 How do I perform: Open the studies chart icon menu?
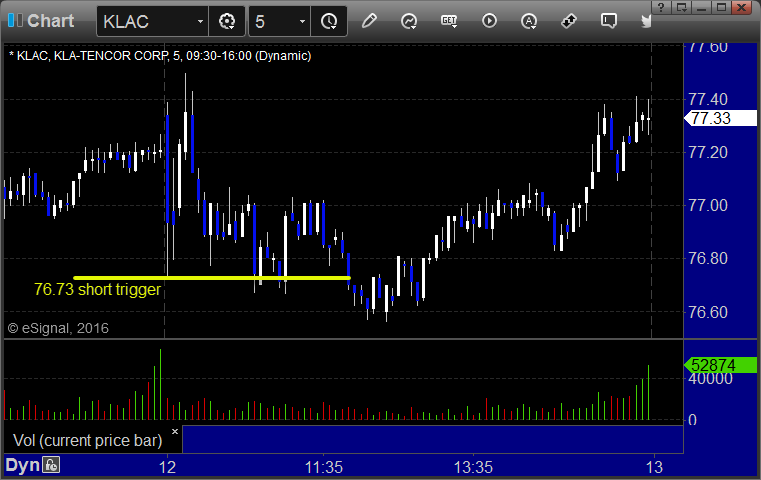coord(409,21)
